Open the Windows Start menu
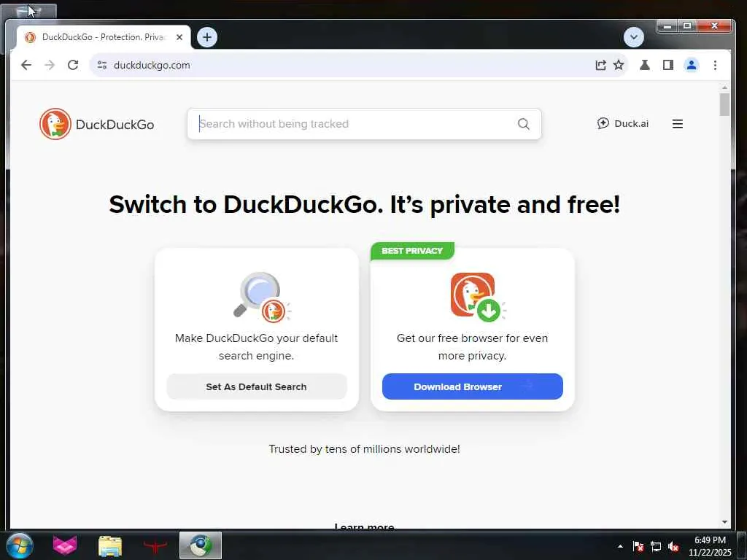The width and height of the screenshot is (747, 560). click(20, 545)
